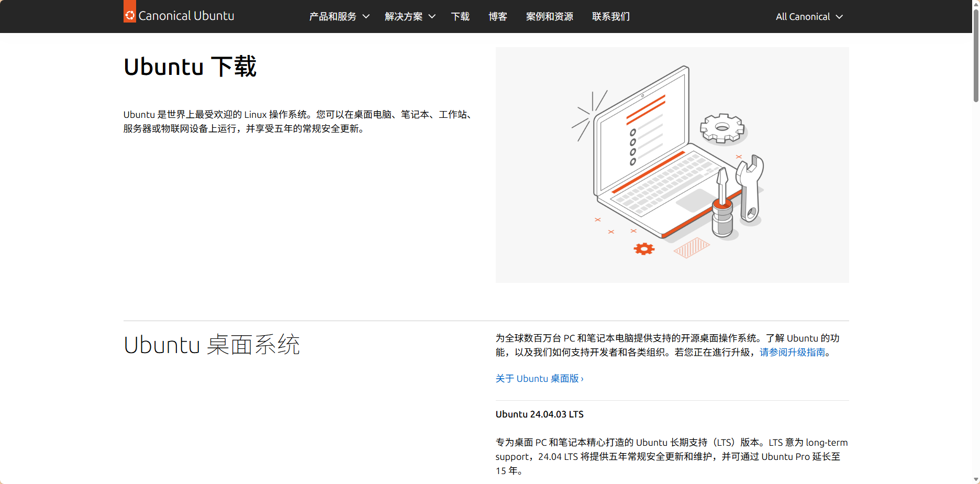Expand the 产品和服务 menu
This screenshot has width=980, height=484.
point(339,17)
